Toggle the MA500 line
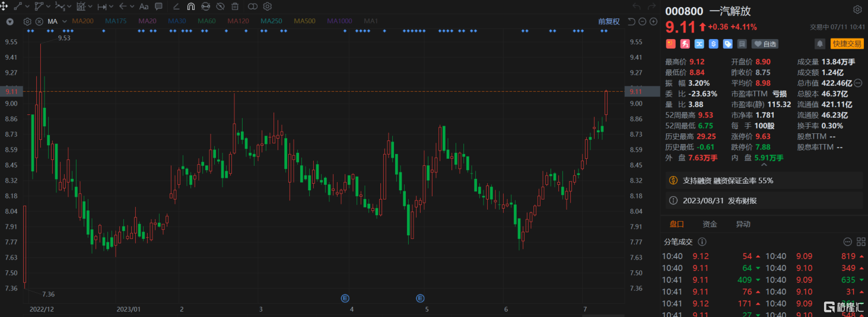The image size is (868, 317). point(304,21)
